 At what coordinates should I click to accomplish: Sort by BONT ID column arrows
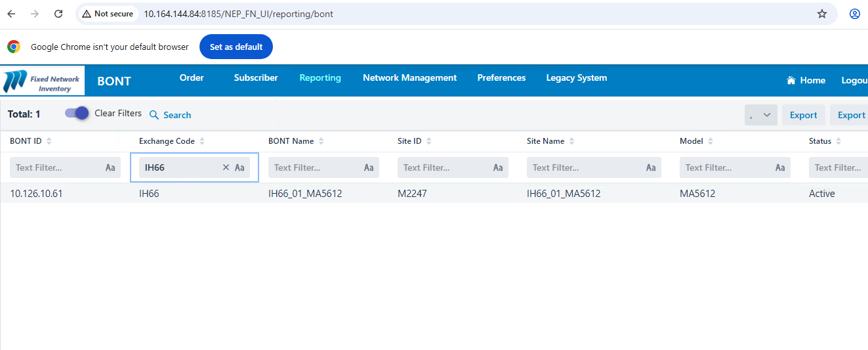(49, 141)
